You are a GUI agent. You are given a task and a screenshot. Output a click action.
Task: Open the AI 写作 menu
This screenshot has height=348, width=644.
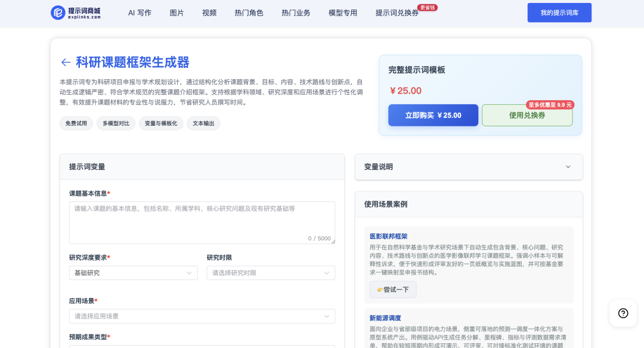140,13
